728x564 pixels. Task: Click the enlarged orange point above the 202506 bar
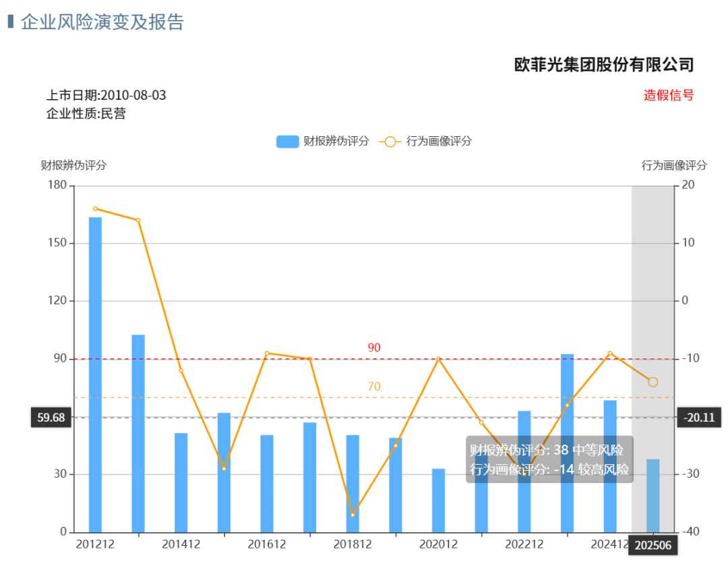point(653,383)
